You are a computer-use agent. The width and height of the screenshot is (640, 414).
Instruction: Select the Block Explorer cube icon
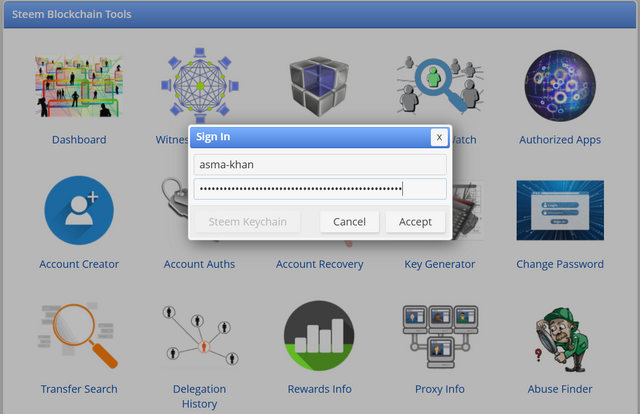point(319,86)
